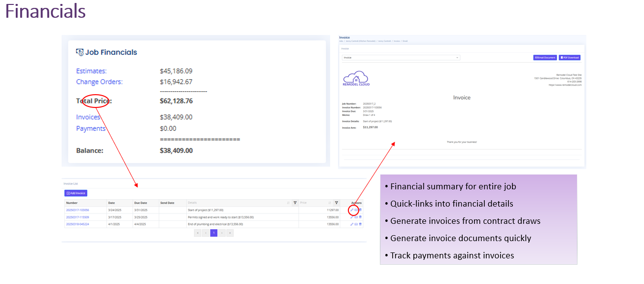Click the Add Invoice button
644x284 pixels.
pos(75,193)
